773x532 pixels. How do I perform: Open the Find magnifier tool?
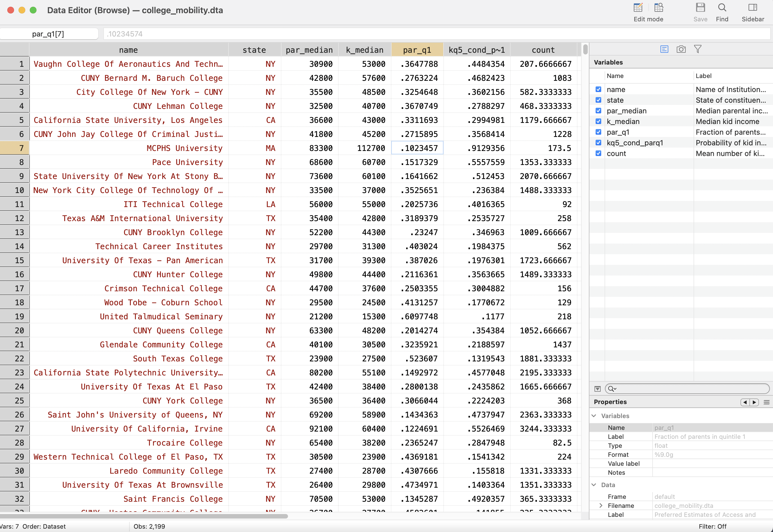(722, 8)
